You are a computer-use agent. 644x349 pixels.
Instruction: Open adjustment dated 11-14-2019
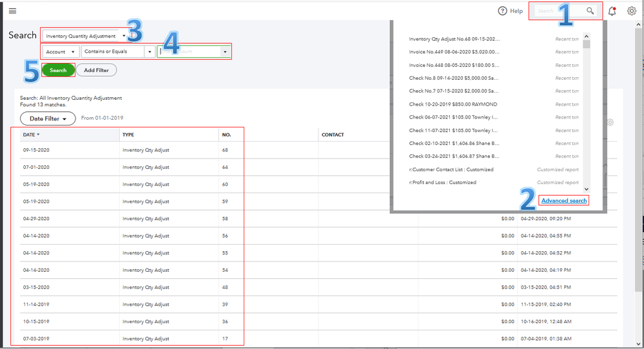[x=36, y=305]
